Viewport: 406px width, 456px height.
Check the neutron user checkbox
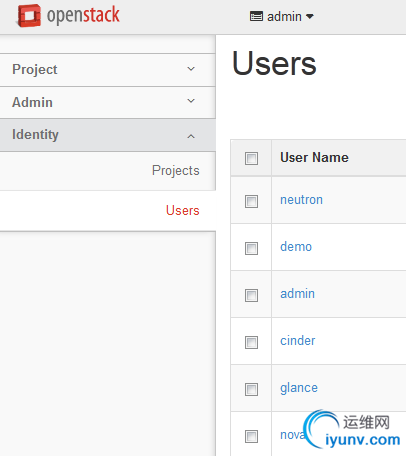[x=251, y=201]
